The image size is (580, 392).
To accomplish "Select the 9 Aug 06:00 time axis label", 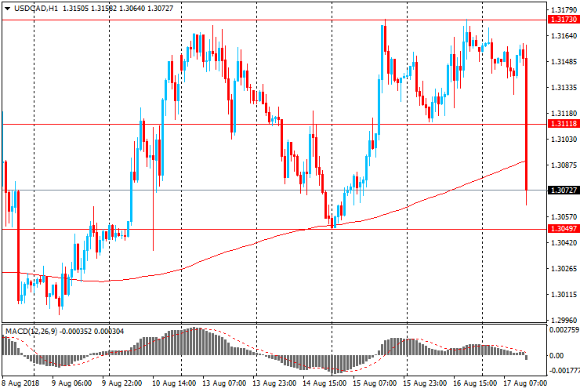I will pyautogui.click(x=71, y=383).
